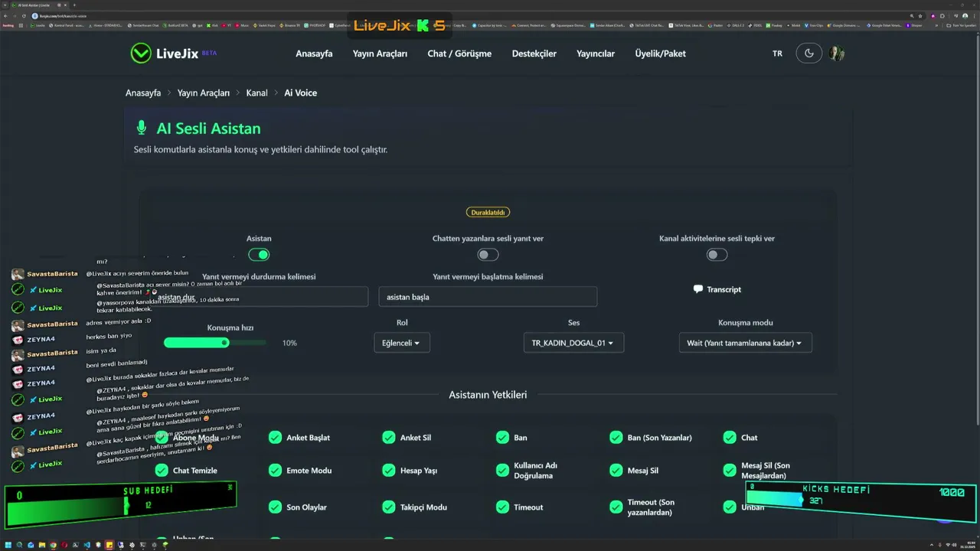Screen dimensions: 980x551
Task: Open Yayıncılar navigation item
Action: [596, 54]
